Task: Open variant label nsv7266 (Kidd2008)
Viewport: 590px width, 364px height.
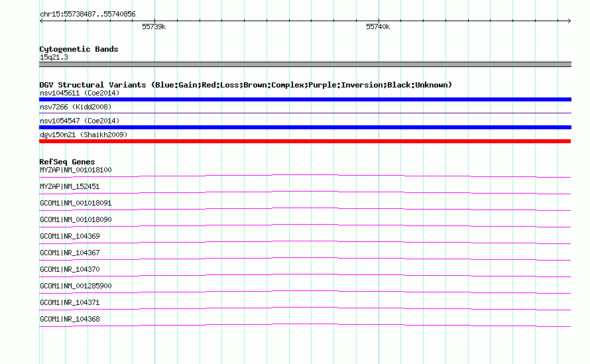Action: [x=76, y=107]
